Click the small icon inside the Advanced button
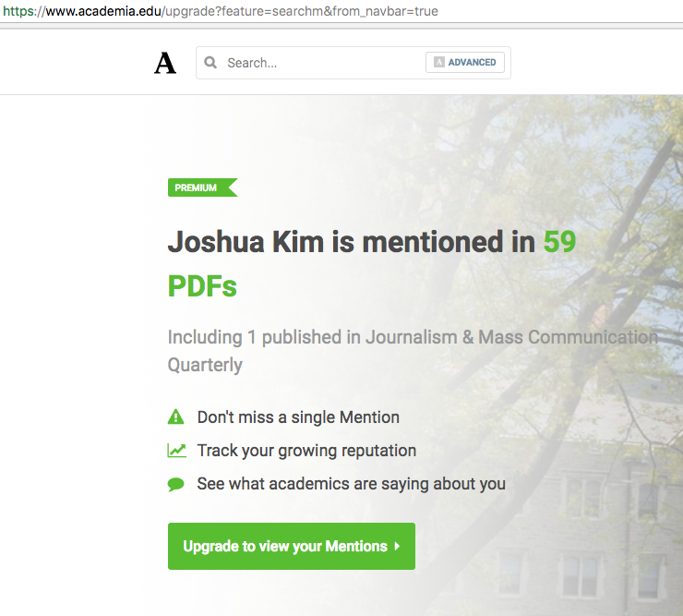This screenshot has width=683, height=616. click(x=439, y=63)
